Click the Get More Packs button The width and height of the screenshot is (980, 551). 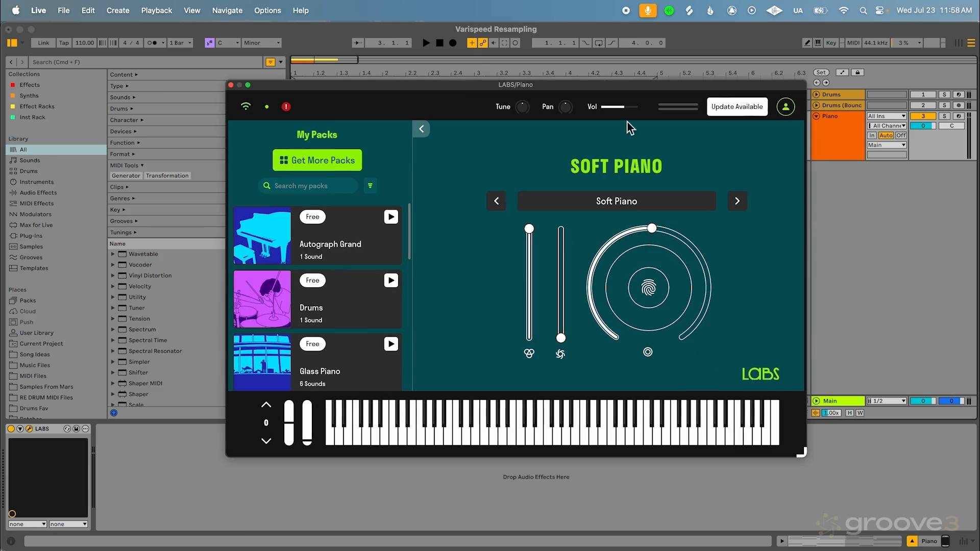[317, 160]
